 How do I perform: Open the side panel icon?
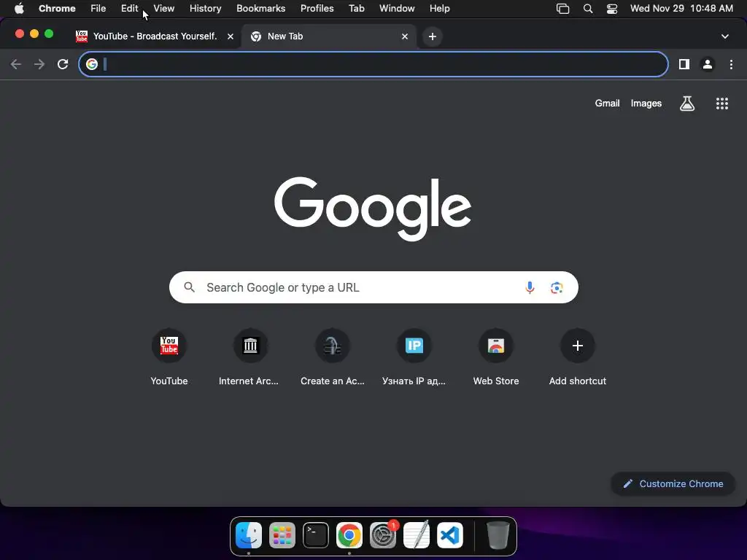684,64
